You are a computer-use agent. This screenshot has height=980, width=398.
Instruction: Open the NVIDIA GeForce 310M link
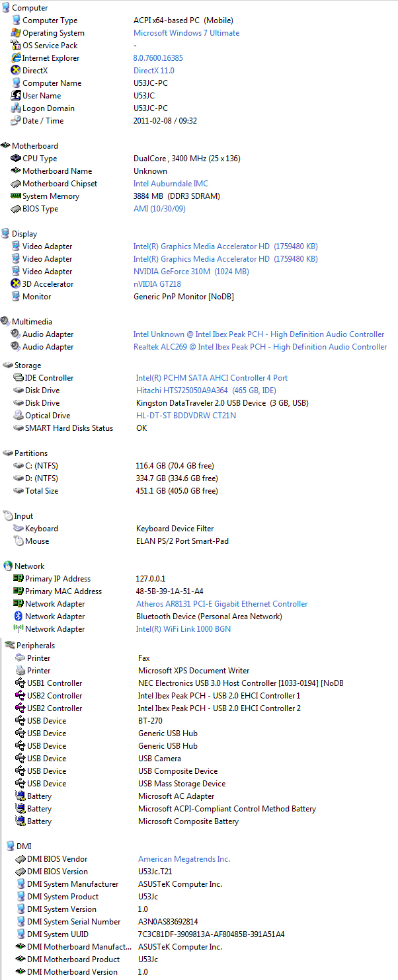click(x=191, y=272)
